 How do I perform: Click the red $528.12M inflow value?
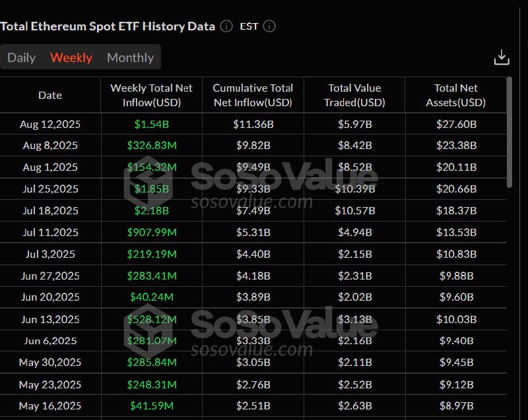(x=150, y=319)
